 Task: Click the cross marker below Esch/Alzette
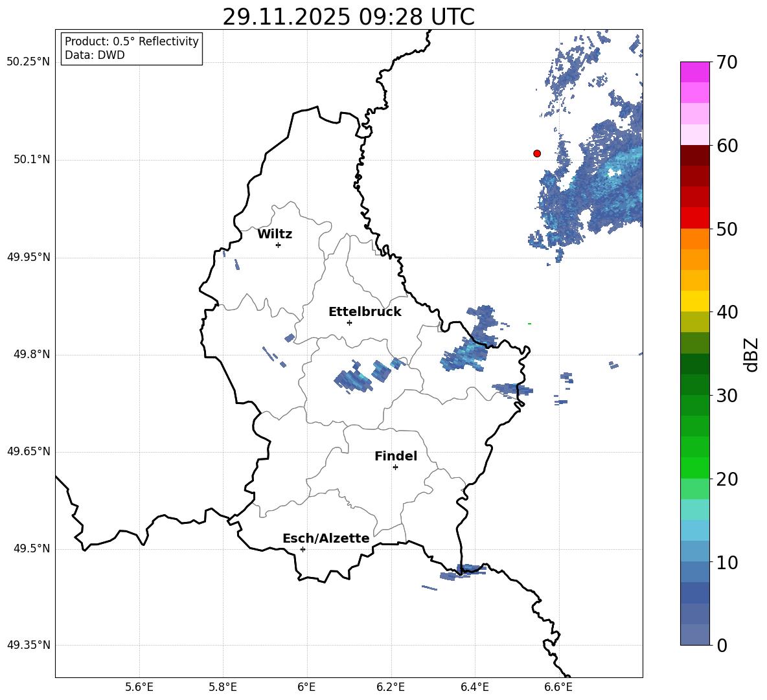pos(303,549)
